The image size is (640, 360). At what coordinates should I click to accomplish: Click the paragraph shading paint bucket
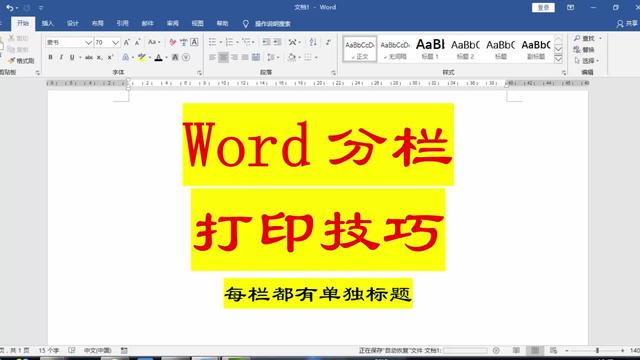(291, 58)
